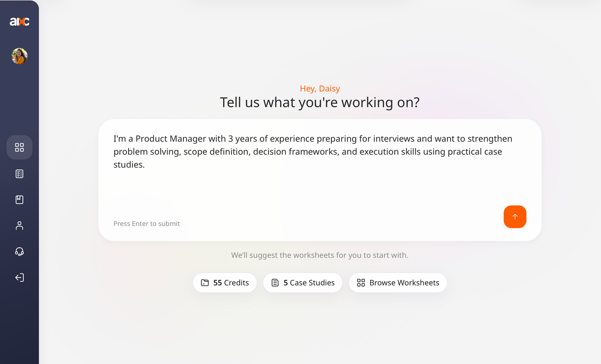The height and width of the screenshot is (364, 601).
Task: Open the headset support icon in sidebar
Action: coord(19,252)
